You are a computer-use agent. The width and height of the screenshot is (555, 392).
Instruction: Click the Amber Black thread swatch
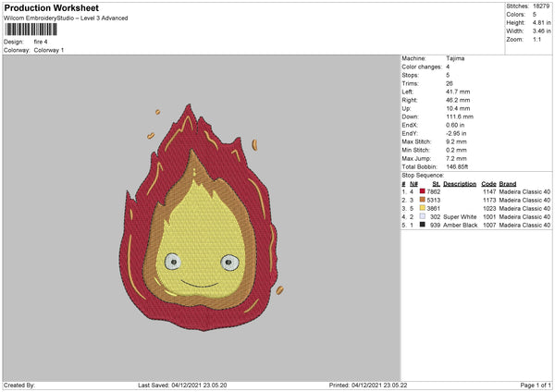pos(423,225)
